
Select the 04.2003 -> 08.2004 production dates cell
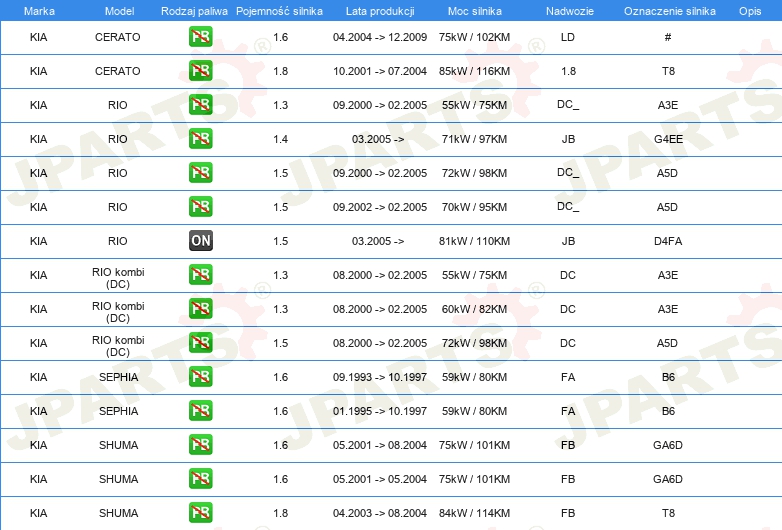click(380, 513)
